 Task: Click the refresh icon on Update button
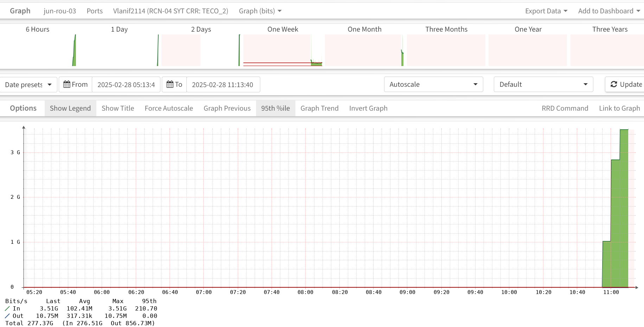pos(614,84)
